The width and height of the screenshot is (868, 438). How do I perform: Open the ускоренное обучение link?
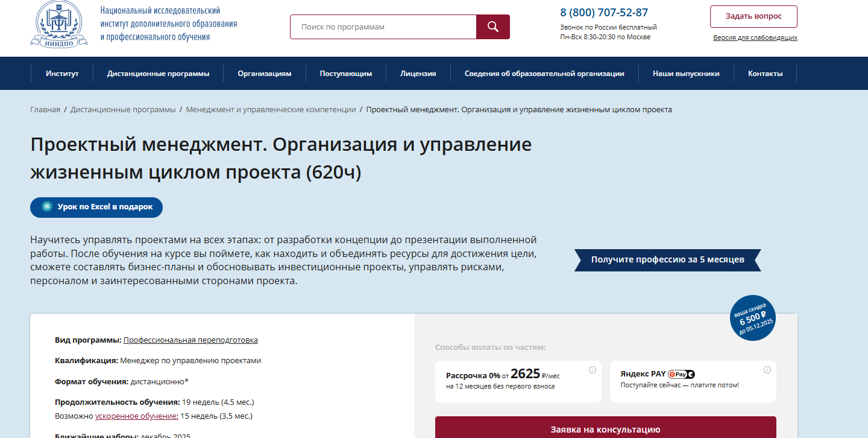tap(136, 416)
